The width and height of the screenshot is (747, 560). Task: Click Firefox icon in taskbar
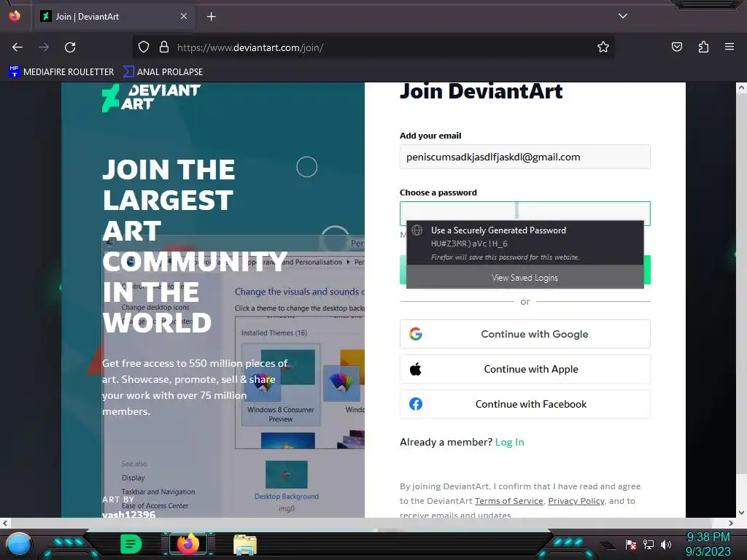point(187,544)
